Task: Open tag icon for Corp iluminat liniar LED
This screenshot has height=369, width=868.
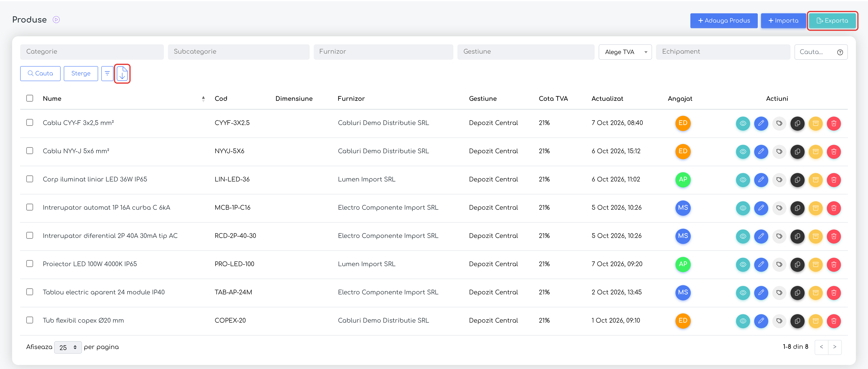Action: (x=779, y=180)
